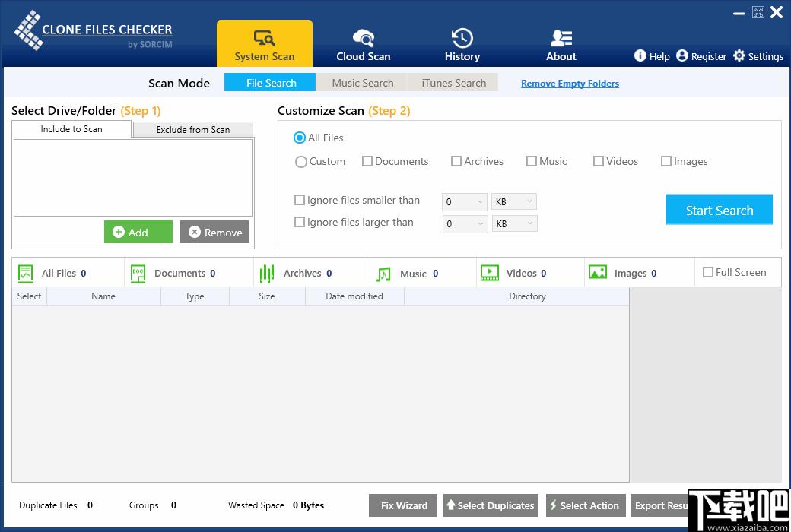Click the Select Action button
This screenshot has height=532, width=791.
pos(586,505)
